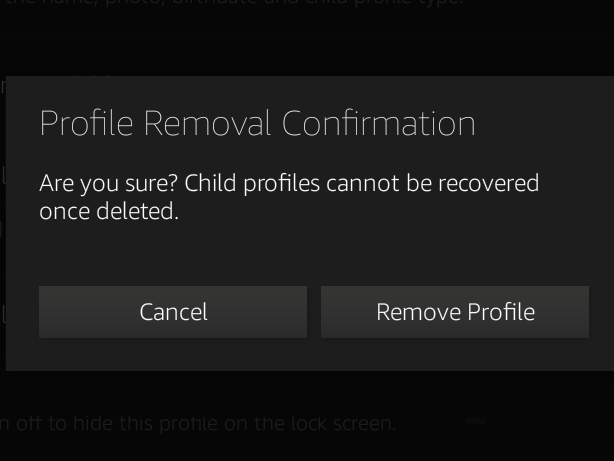Image resolution: width=614 pixels, height=461 pixels.
Task: Click the word 'Confirmation' in the dialog heading
Action: (378, 123)
